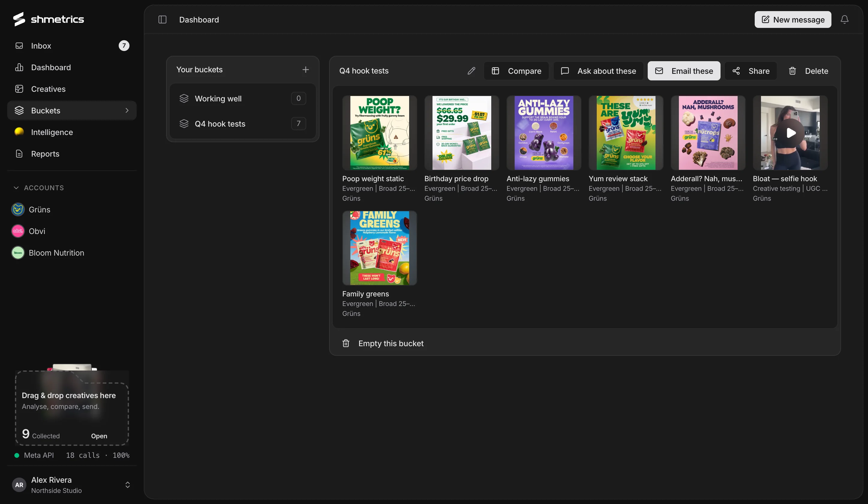
Task: Open the drag and drop collection
Action: pyautogui.click(x=99, y=436)
